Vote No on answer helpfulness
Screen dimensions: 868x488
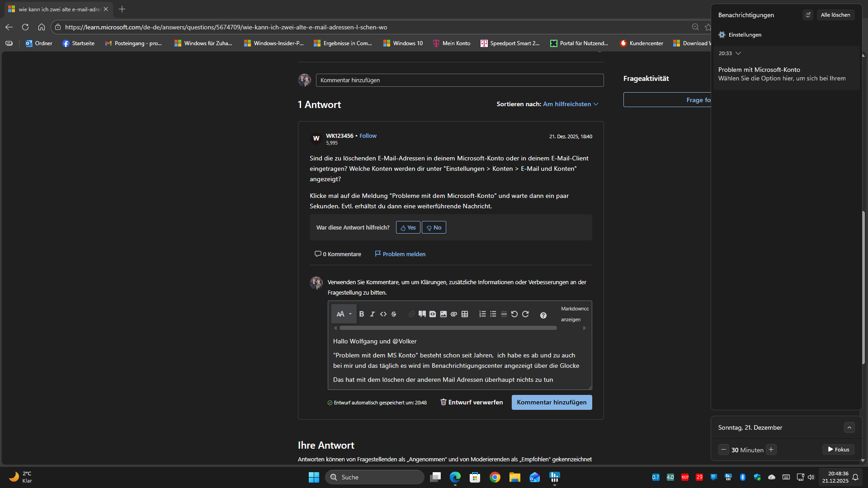[x=434, y=227]
